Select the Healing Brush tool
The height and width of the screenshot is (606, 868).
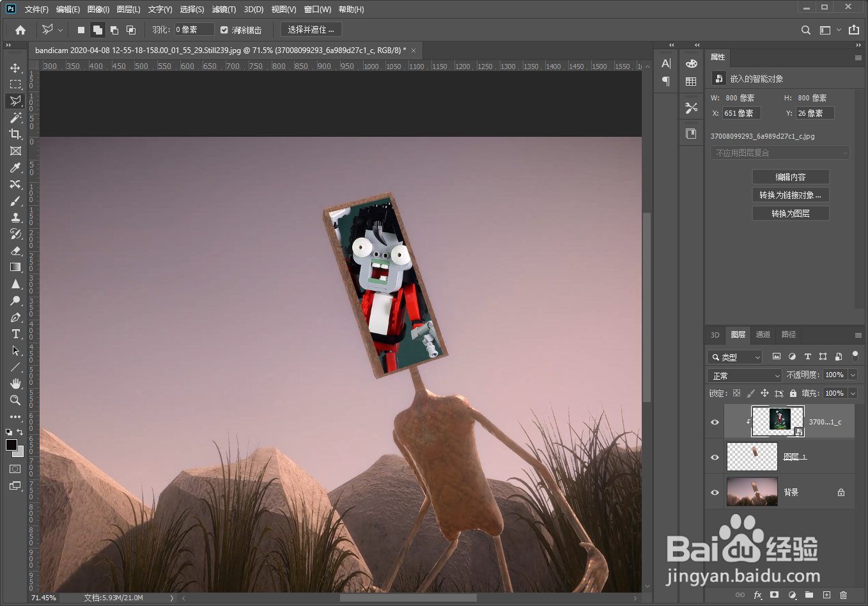15,184
